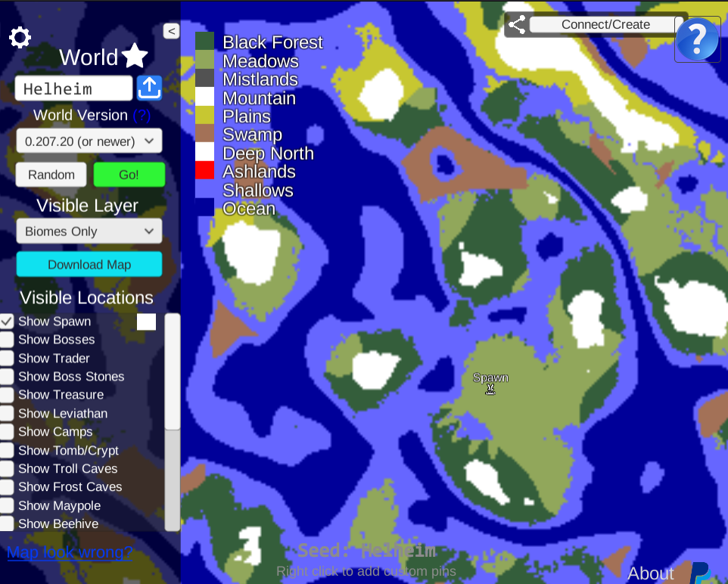The height and width of the screenshot is (584, 728).
Task: Click the World Version question mark hint
Action: [142, 115]
